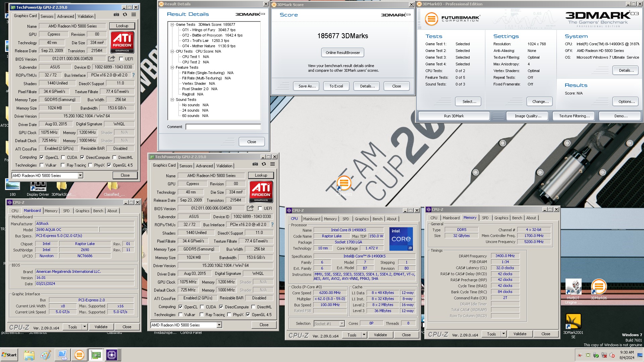The image size is (644, 362).
Task: Open GPU selector dropdown in lower GPU-Z window
Action: click(x=219, y=325)
